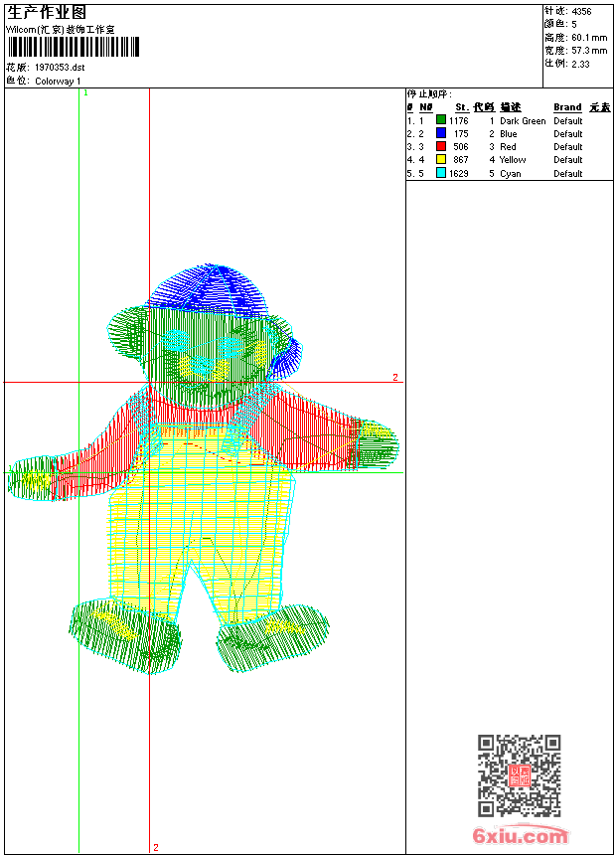Click the color count value '5'
Image resolution: width=616 pixels, height=855 pixels.
(x=574, y=24)
